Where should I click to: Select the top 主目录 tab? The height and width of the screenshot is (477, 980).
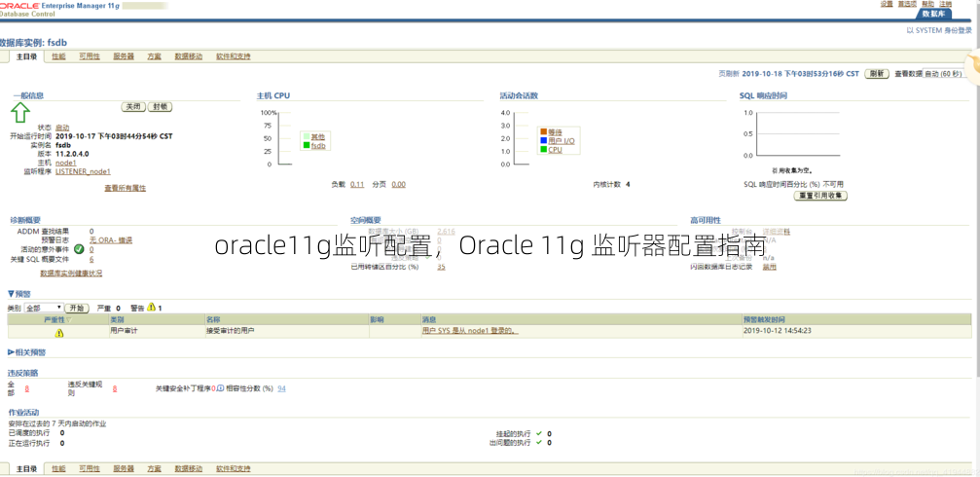pos(26,56)
